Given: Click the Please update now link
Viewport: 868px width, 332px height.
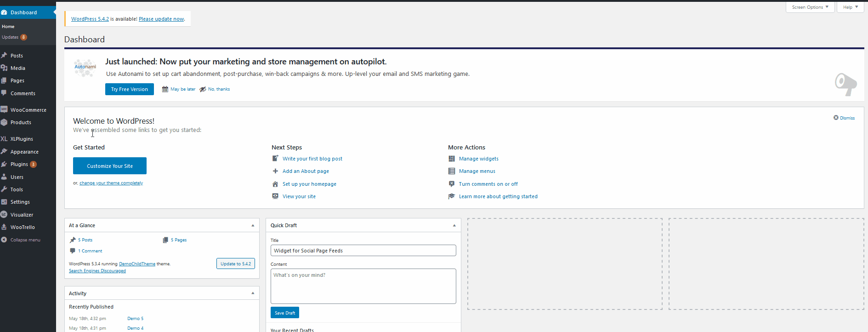Looking at the screenshot, I should [x=161, y=19].
